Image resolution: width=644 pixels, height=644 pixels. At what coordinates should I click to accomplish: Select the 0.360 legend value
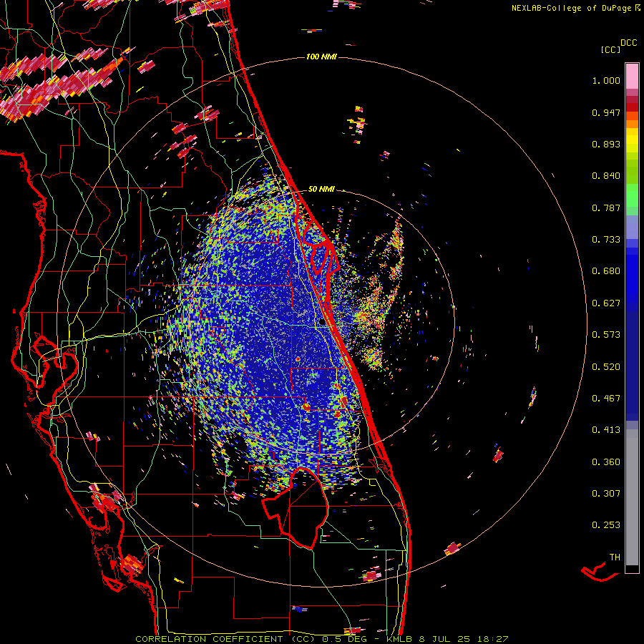(606, 462)
